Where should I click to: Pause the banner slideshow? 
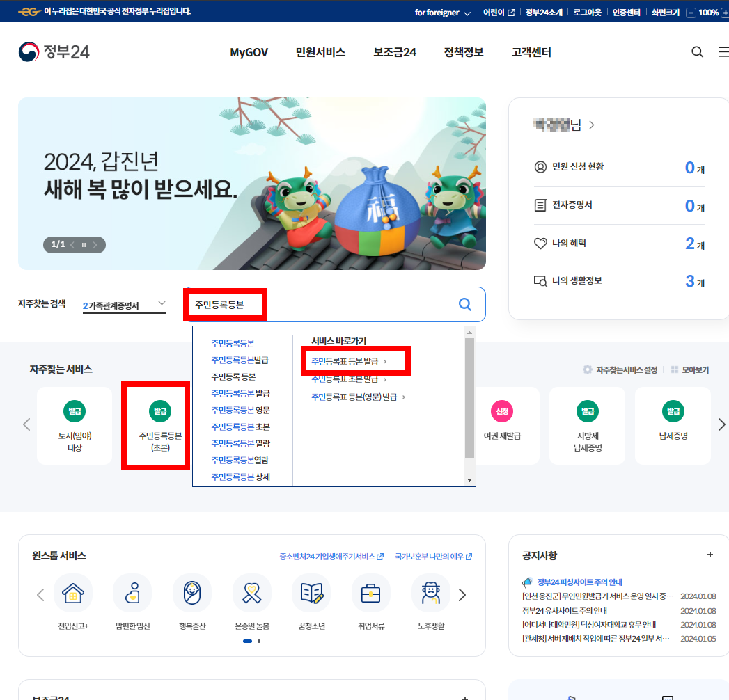[84, 245]
